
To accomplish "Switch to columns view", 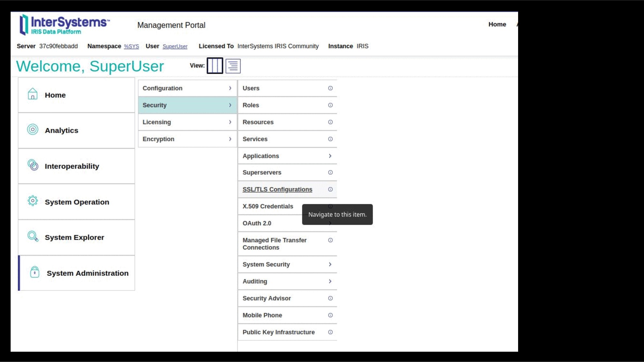I will click(x=215, y=66).
